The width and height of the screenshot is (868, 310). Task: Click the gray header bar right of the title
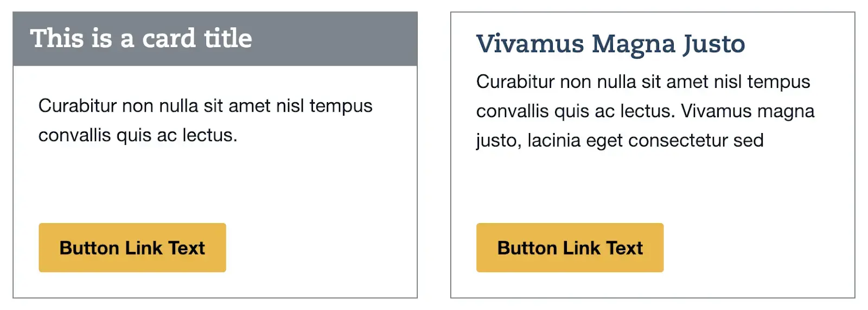coord(336,39)
